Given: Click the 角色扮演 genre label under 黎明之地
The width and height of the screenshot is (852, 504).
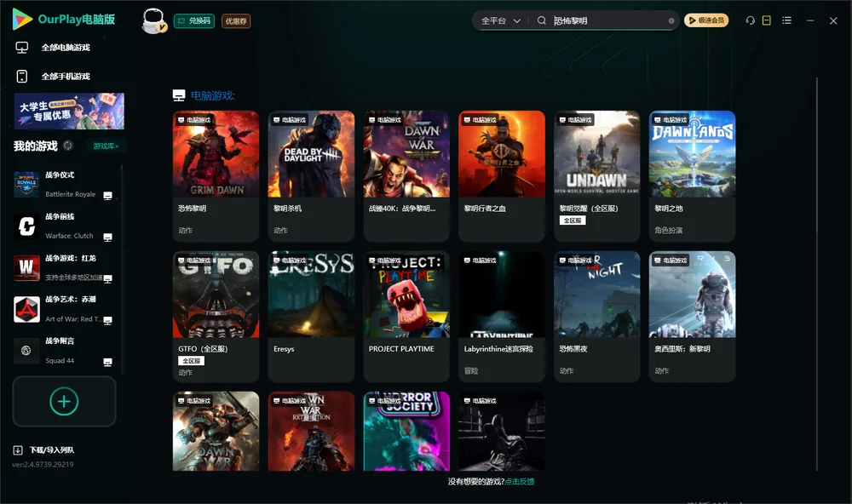Looking at the screenshot, I should [668, 230].
